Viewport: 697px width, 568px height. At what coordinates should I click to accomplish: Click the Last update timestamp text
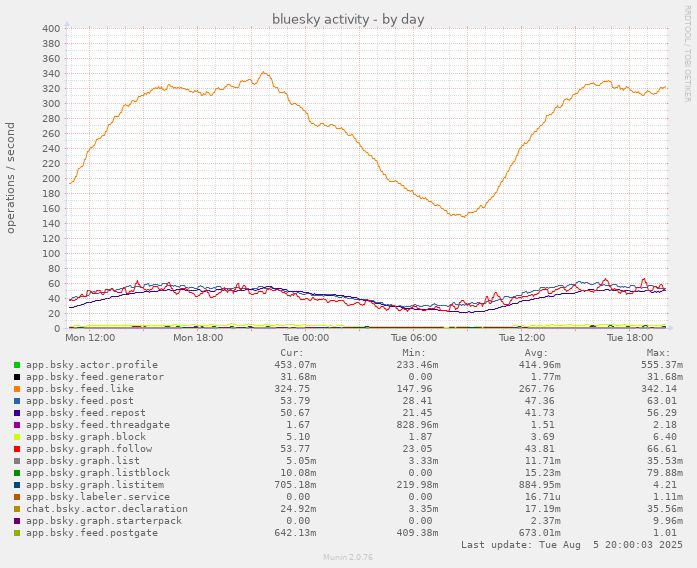pyautogui.click(x=572, y=545)
